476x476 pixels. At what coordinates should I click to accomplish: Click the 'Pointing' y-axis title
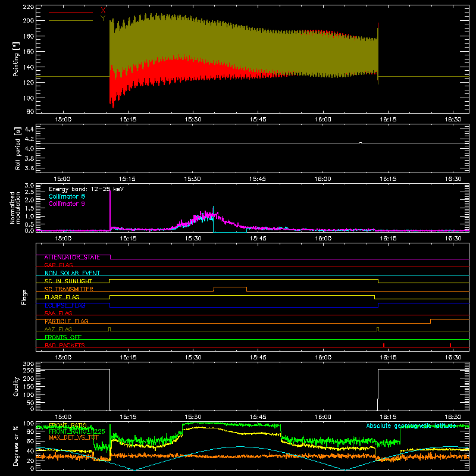point(16,59)
